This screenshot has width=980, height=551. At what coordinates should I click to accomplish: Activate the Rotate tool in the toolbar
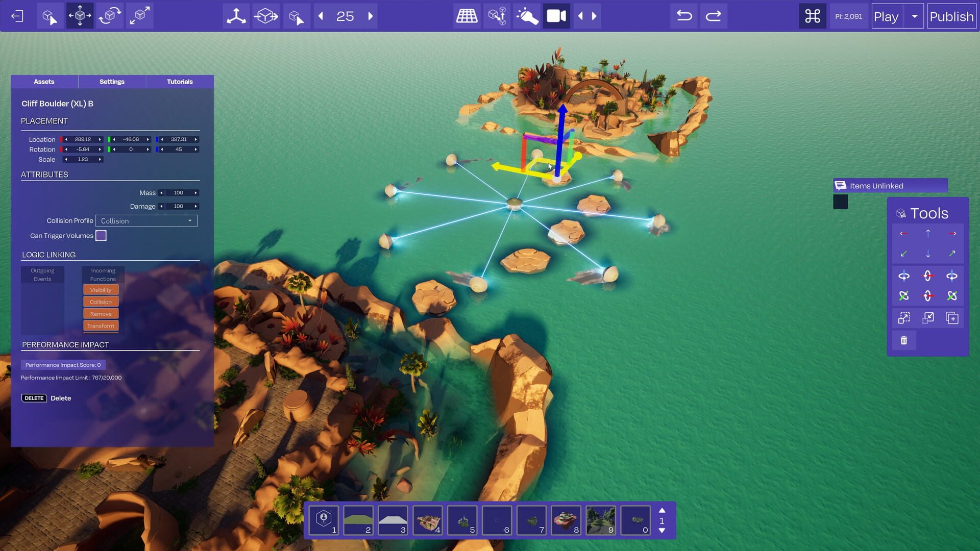click(110, 15)
